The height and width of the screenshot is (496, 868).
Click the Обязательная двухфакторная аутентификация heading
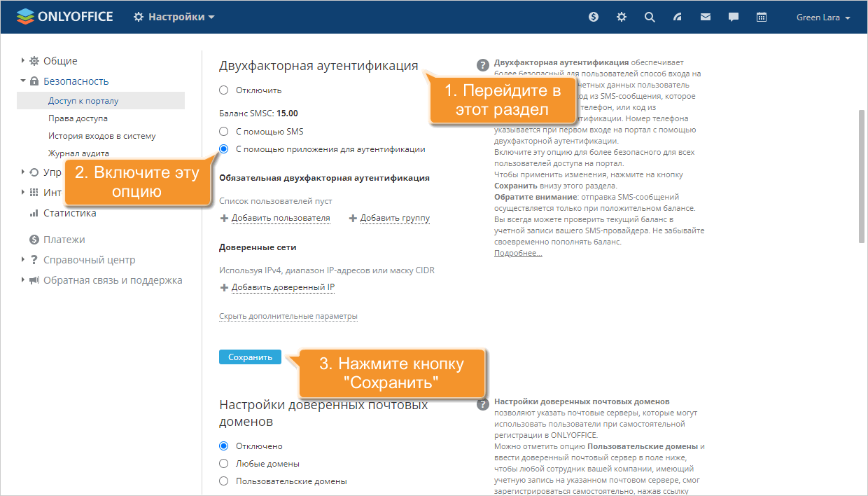tap(324, 178)
